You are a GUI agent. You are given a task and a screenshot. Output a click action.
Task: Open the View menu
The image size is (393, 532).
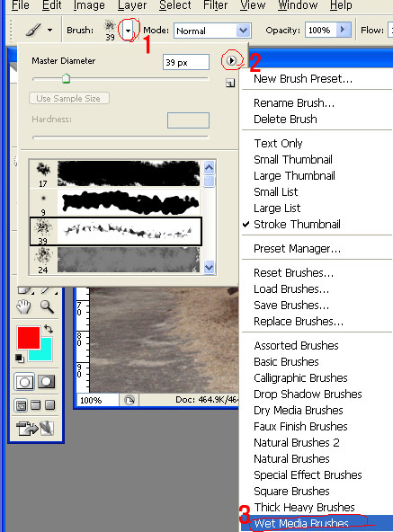point(253,5)
